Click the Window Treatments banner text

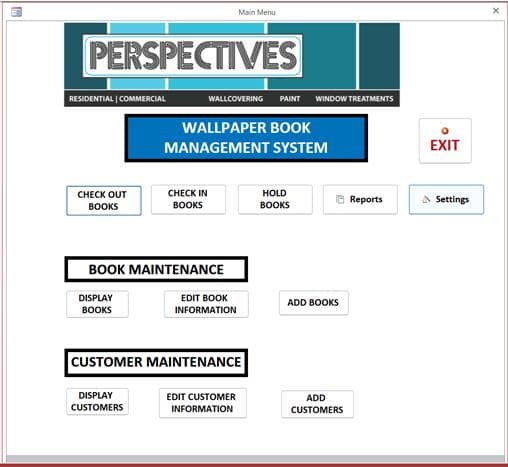pos(354,99)
